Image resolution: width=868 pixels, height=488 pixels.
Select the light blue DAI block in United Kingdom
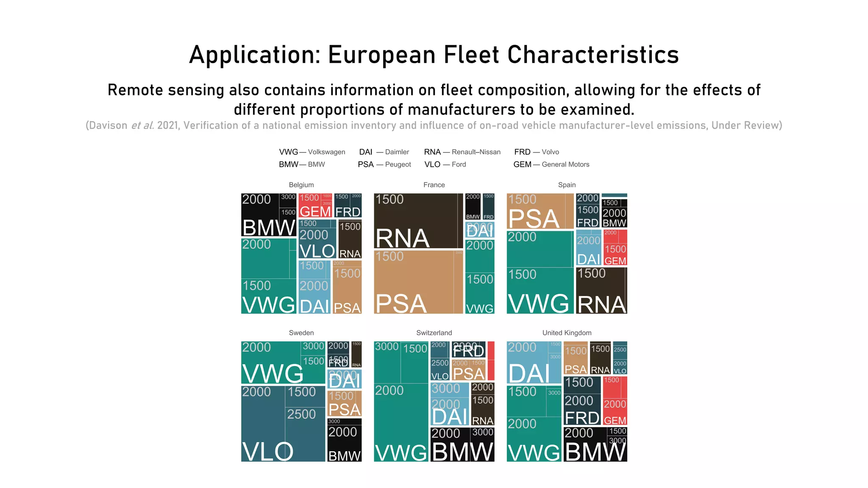[534, 363]
